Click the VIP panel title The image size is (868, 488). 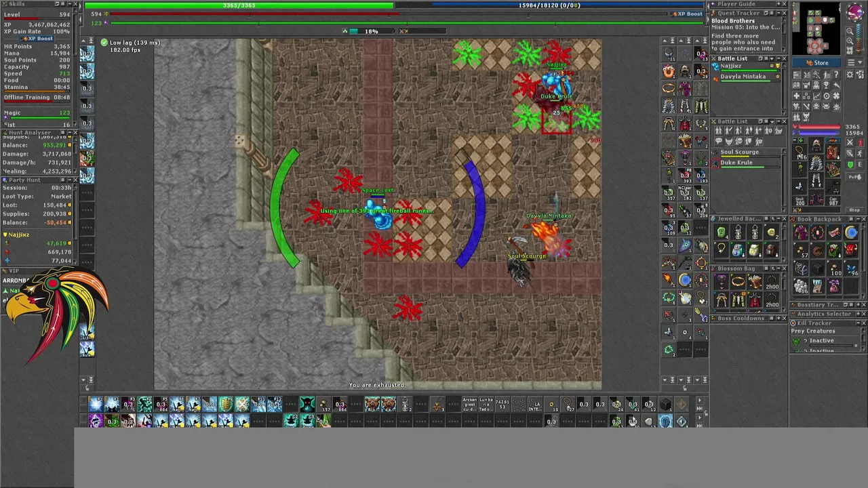[14, 271]
